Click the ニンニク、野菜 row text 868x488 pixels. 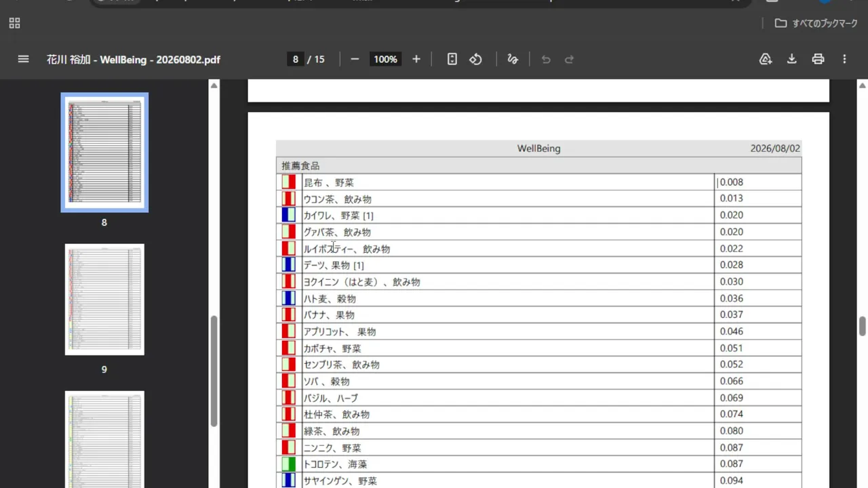tap(332, 448)
